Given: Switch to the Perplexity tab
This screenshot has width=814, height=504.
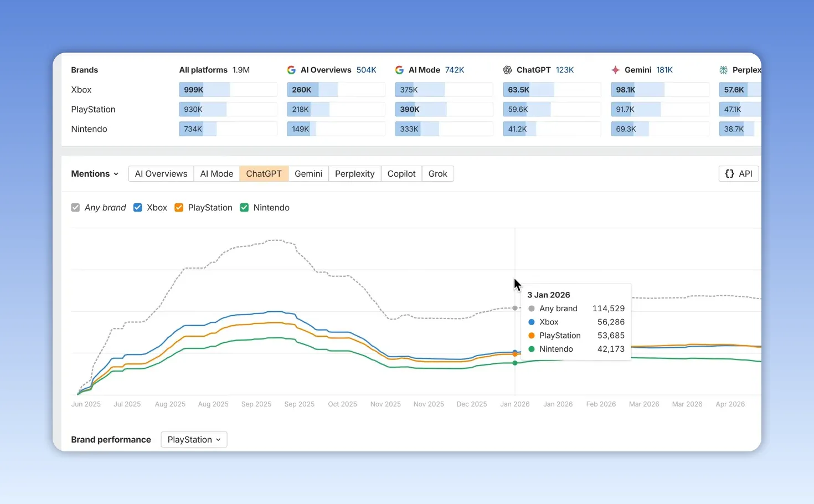Looking at the screenshot, I should click(x=355, y=174).
